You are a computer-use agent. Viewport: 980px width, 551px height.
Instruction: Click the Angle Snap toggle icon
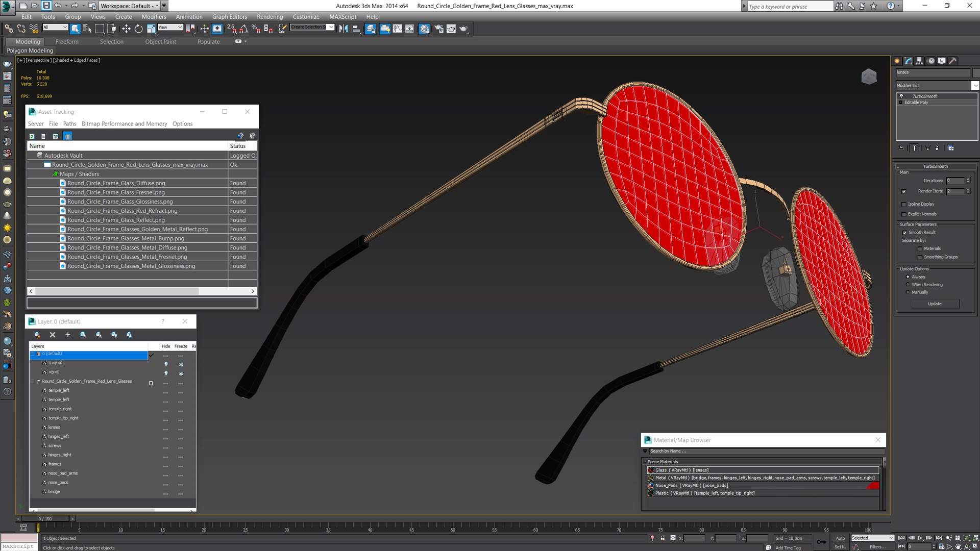244,29
